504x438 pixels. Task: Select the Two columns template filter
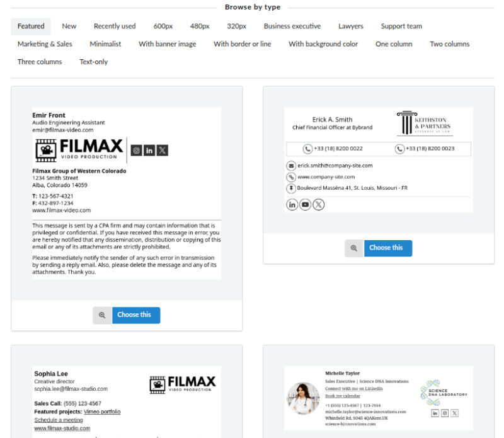[449, 44]
